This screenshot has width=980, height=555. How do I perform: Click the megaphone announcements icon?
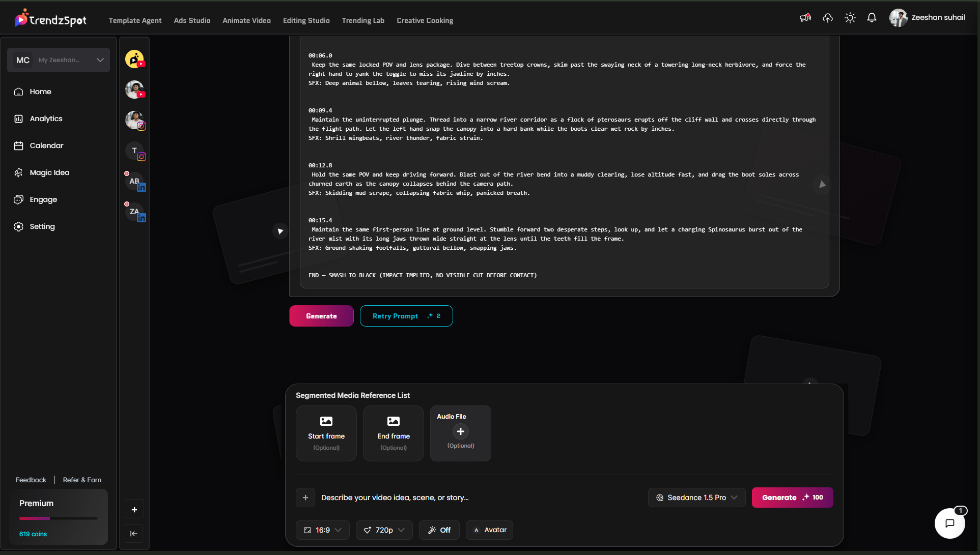click(x=805, y=18)
